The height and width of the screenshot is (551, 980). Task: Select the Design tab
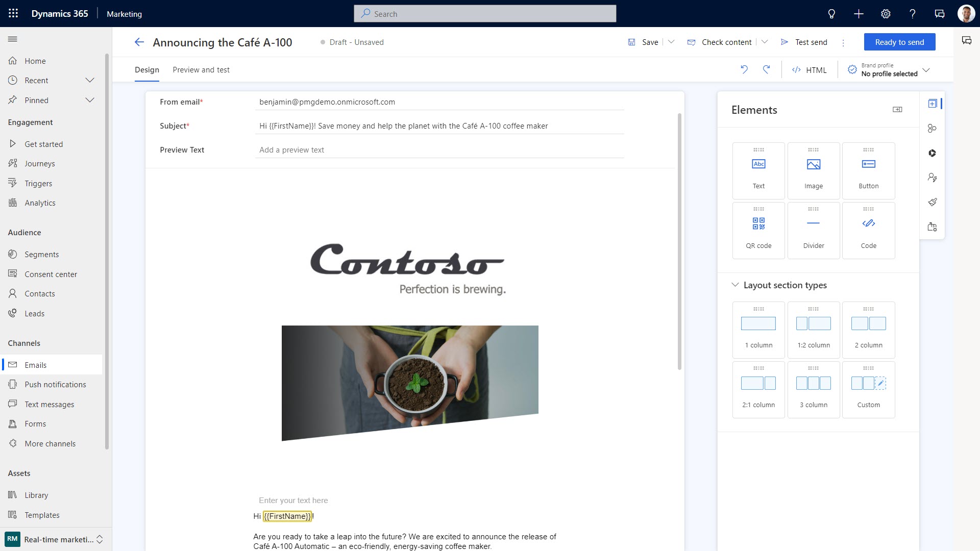click(146, 69)
